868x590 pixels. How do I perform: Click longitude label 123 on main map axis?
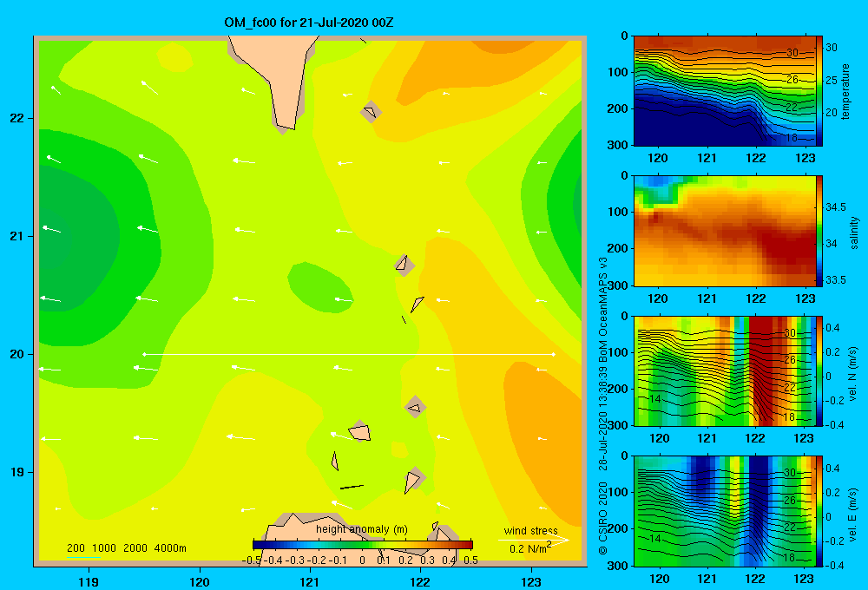[x=531, y=581]
